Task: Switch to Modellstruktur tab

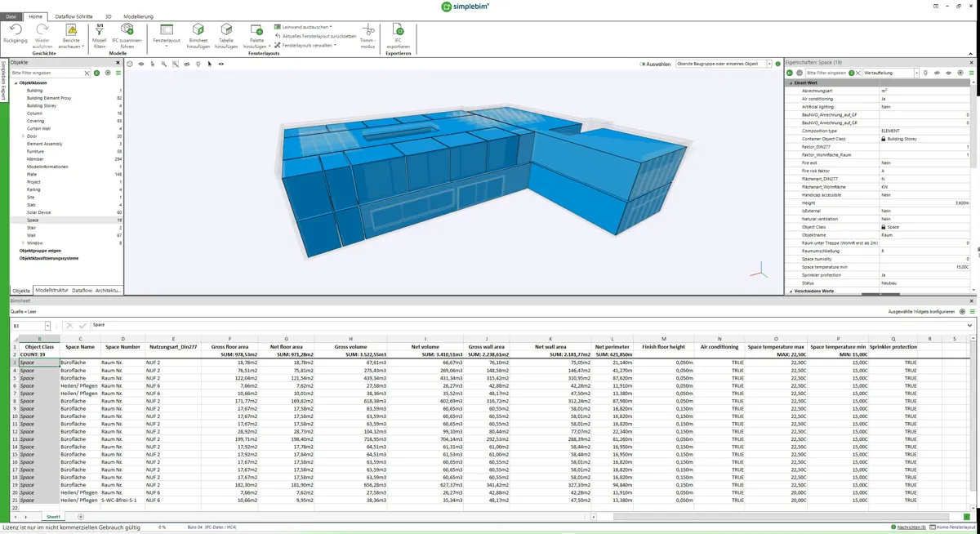Action: [51, 290]
